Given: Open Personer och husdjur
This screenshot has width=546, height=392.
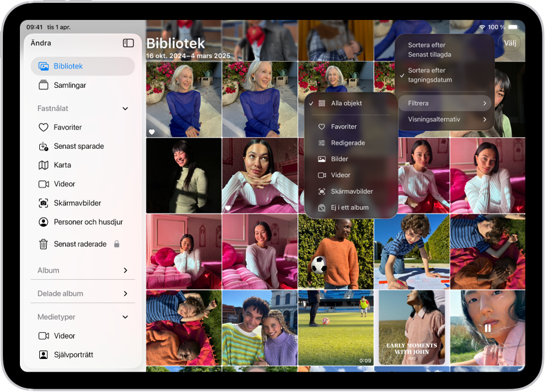Looking at the screenshot, I should point(83,222).
